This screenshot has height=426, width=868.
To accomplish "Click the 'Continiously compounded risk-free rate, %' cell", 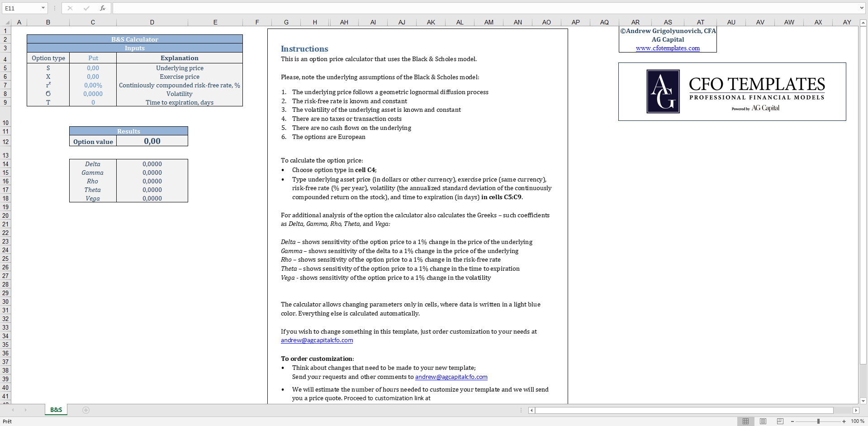I will (x=180, y=85).
